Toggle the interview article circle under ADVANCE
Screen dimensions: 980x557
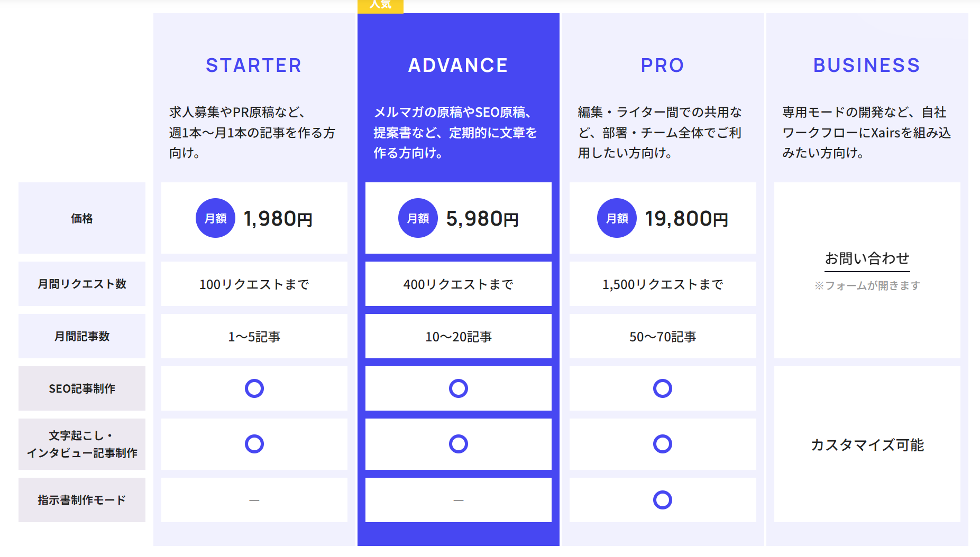pos(458,444)
